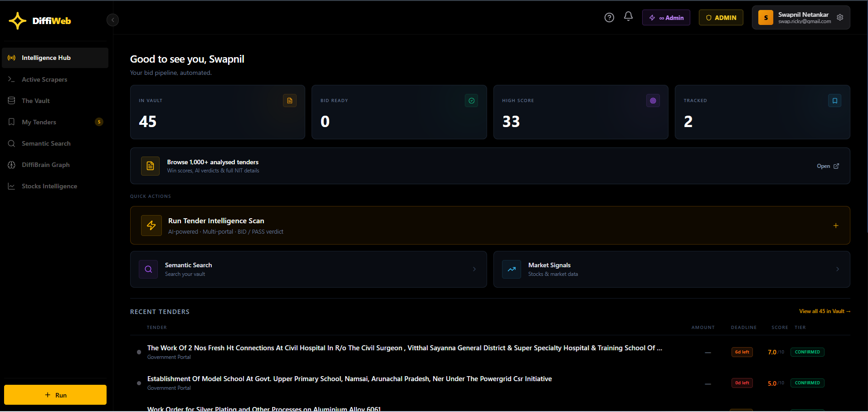Screen dimensions: 868x412
Task: Open Civil Hospital Ht Connections tender
Action: (x=405, y=348)
